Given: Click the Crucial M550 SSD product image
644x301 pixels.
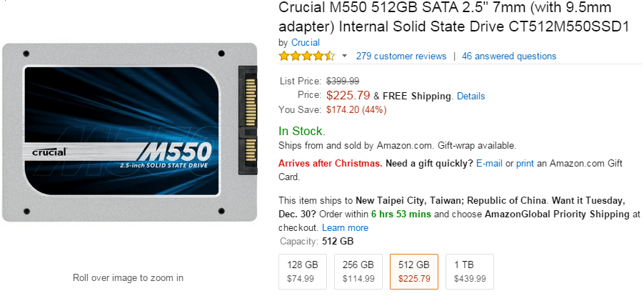Looking at the screenshot, I should pos(129,132).
